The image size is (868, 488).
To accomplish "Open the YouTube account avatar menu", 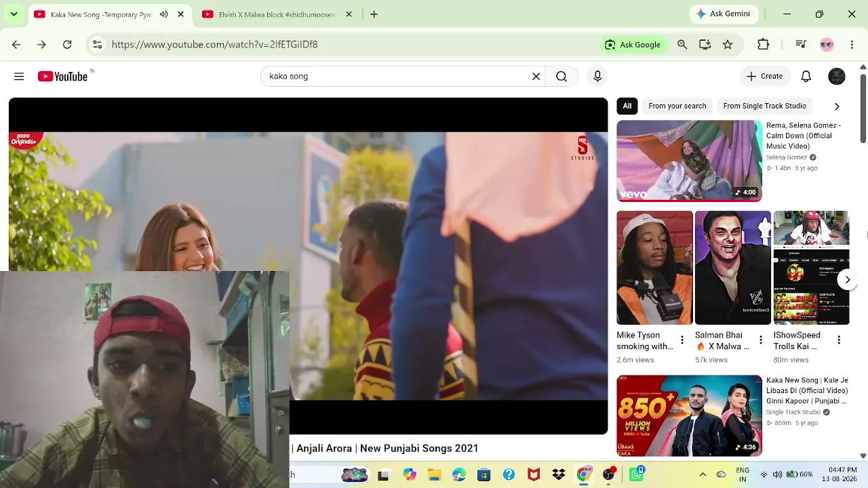I will (x=837, y=77).
